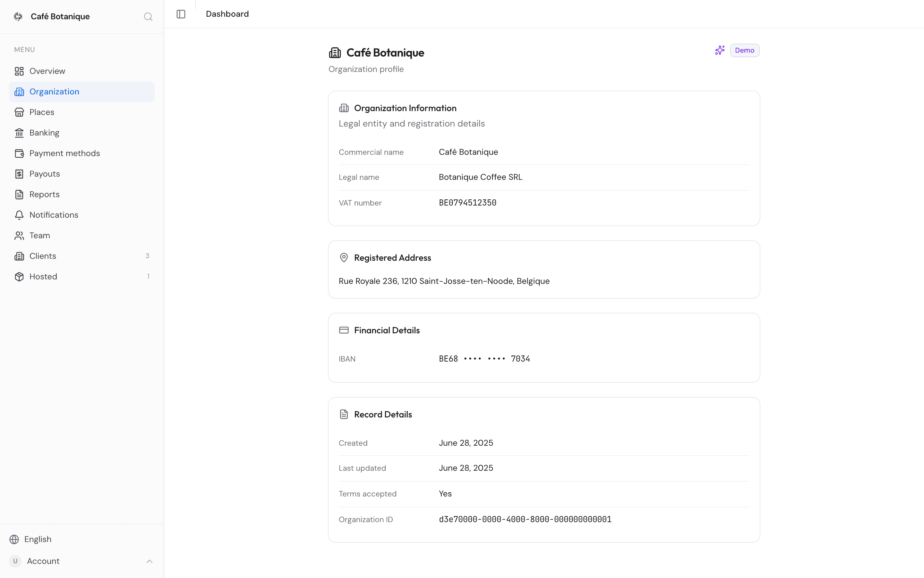This screenshot has height=578, width=924.
Task: Click the Terms accepted value Yes
Action: click(445, 494)
